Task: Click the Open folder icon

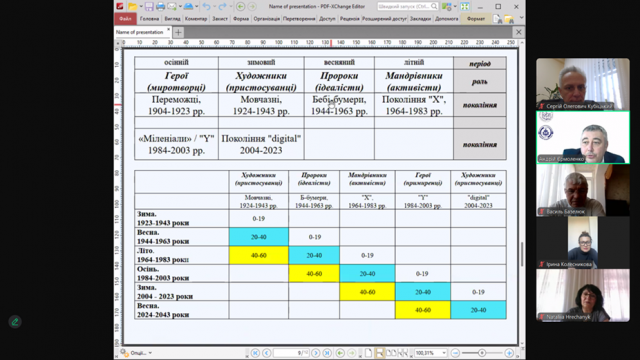Action: 133,7
